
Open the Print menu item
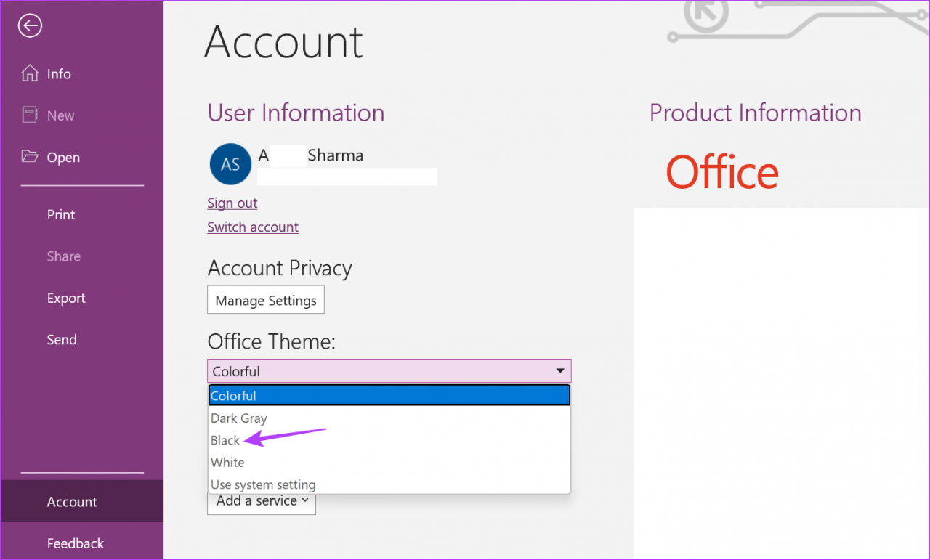click(61, 214)
